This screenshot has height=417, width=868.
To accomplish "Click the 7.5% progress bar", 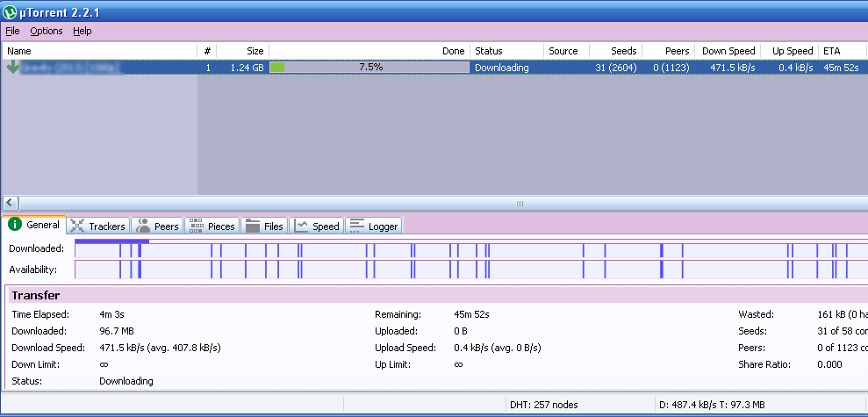I will (x=369, y=68).
